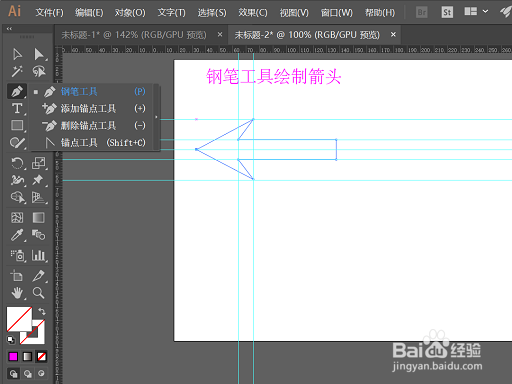Select the Selection tool (black arrow outline)
The width and height of the screenshot is (512, 384).
click(x=17, y=54)
